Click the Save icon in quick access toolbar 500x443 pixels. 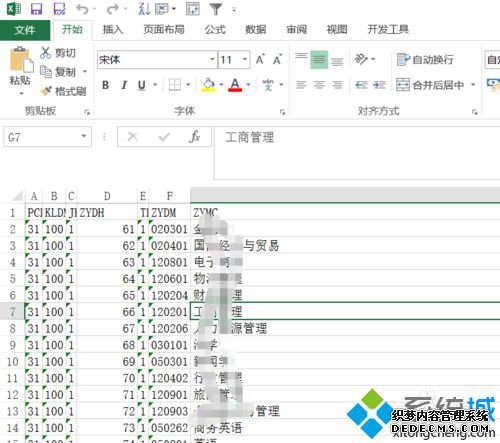(x=36, y=9)
